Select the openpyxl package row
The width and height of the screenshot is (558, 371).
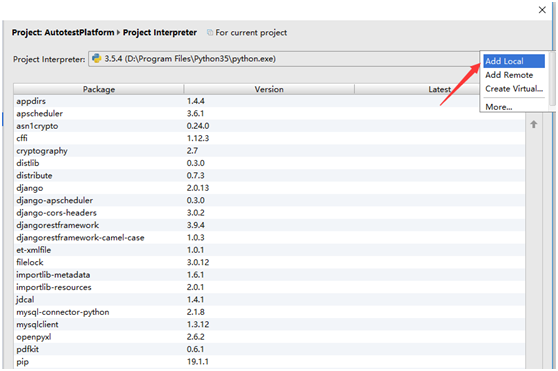269,336
